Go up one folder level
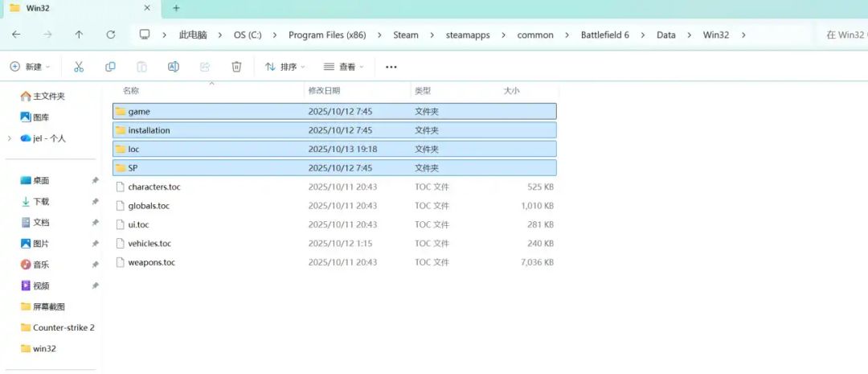This screenshot has height=374, width=868. (79, 35)
